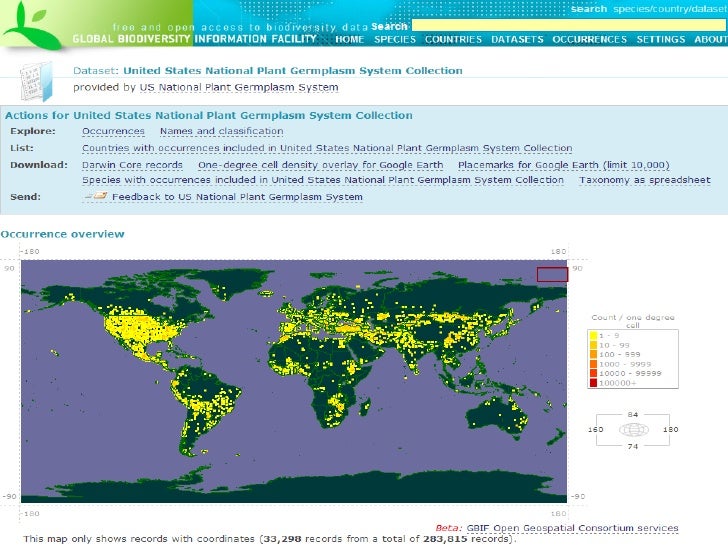
Task: Send Feedback to US National Plant Germplasm System
Action: click(237, 197)
